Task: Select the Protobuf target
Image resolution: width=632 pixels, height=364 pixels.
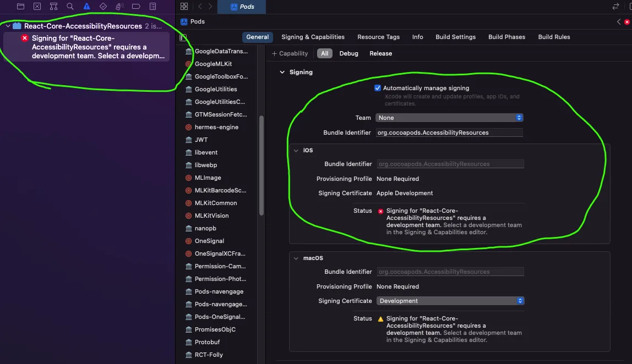Action: (x=207, y=342)
